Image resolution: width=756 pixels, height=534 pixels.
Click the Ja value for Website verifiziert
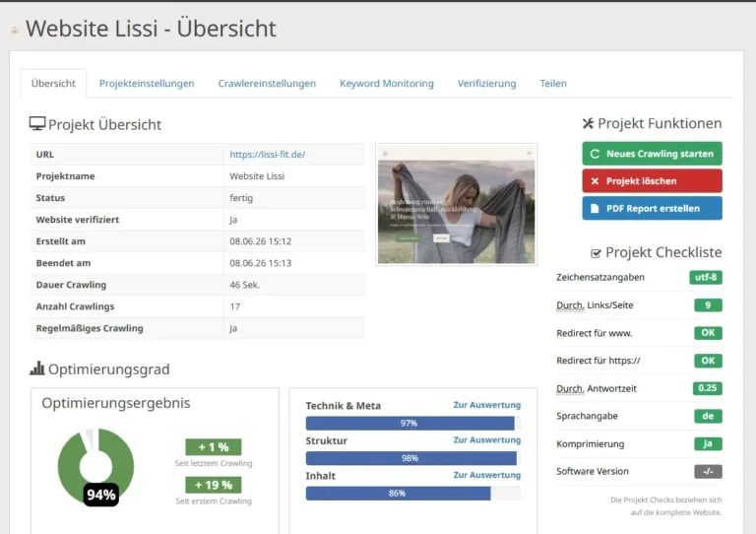(x=233, y=220)
